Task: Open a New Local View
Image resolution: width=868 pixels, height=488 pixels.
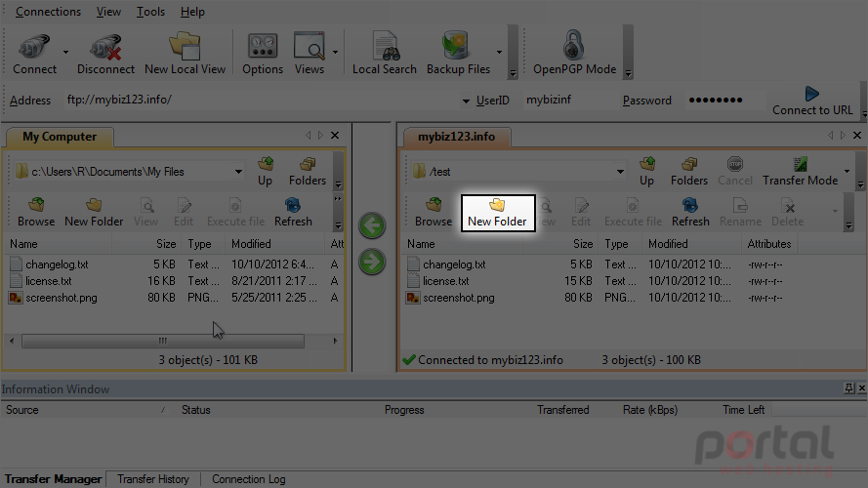Action: pos(185,53)
